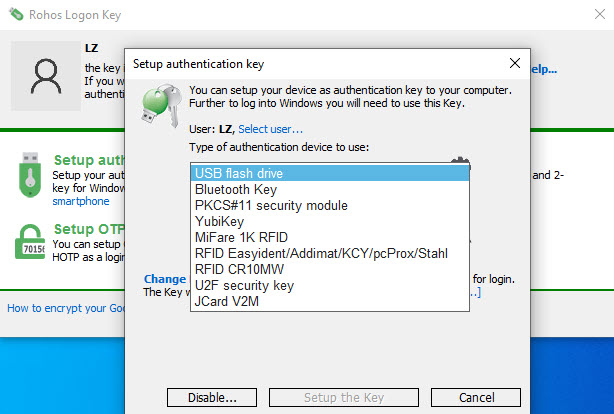Open the Select user... link

pos(271,129)
